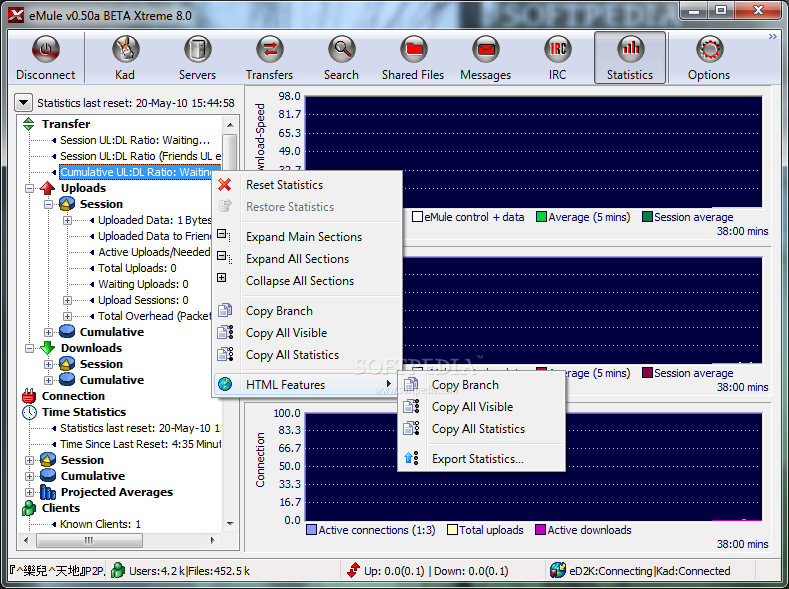This screenshot has width=789, height=589.
Task: Click the tree scroll down arrow
Action: (230, 524)
